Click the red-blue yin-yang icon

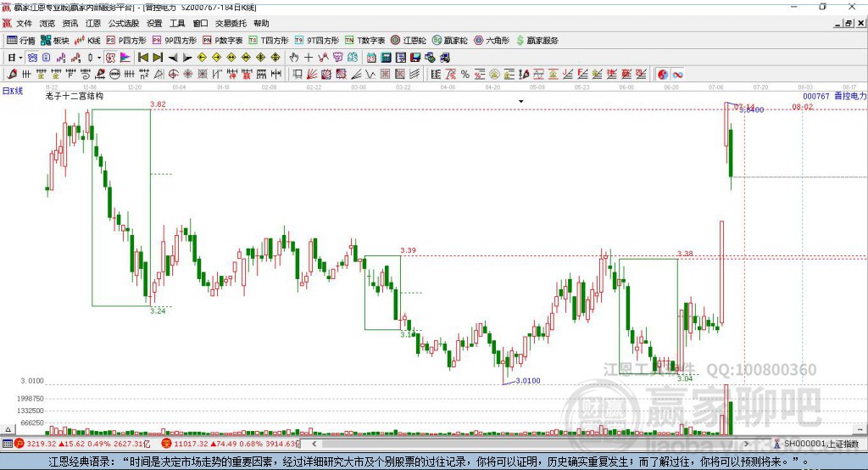click(663, 75)
